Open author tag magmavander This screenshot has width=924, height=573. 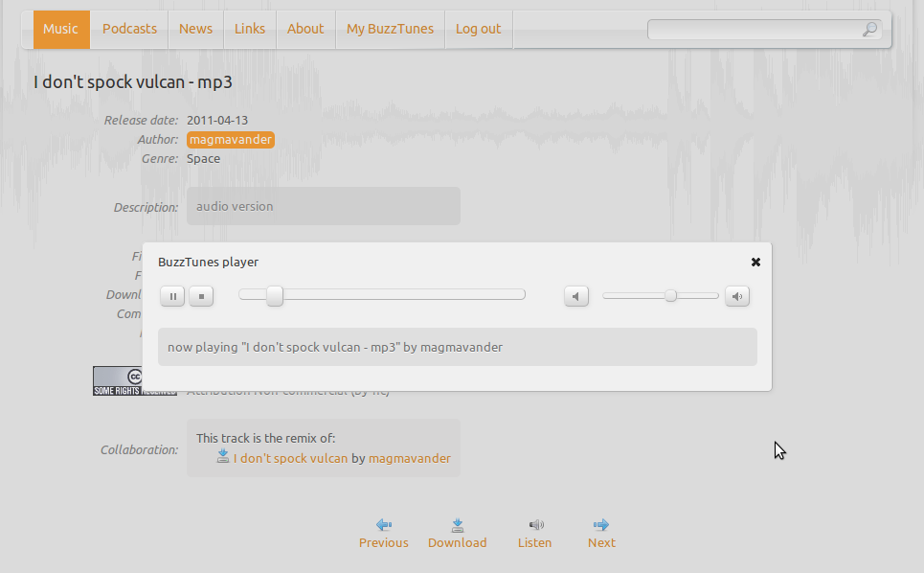231,140
